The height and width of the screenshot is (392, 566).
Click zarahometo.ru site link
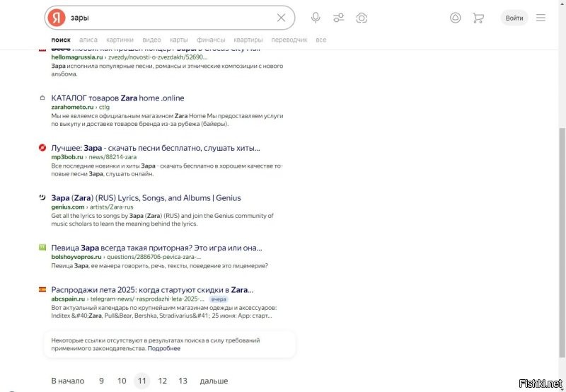[x=72, y=107]
